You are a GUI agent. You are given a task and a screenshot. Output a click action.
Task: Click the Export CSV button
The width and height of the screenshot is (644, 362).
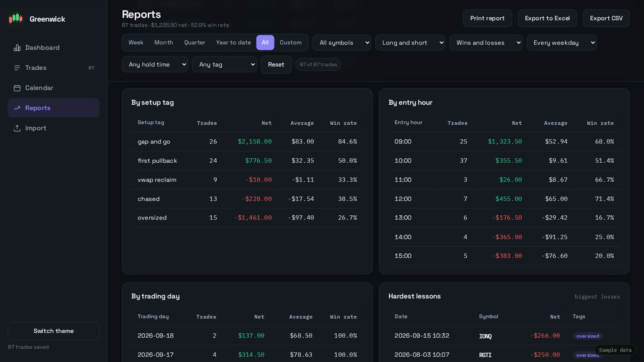point(606,18)
